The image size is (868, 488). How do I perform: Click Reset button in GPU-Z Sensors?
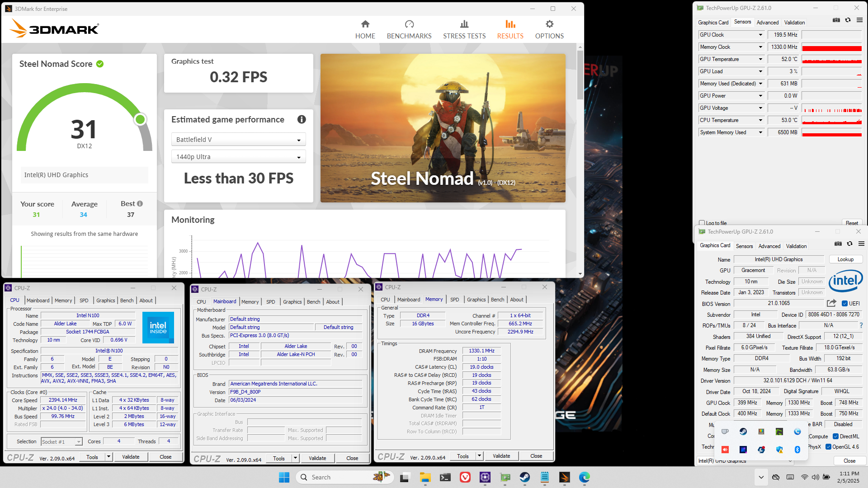(x=852, y=223)
